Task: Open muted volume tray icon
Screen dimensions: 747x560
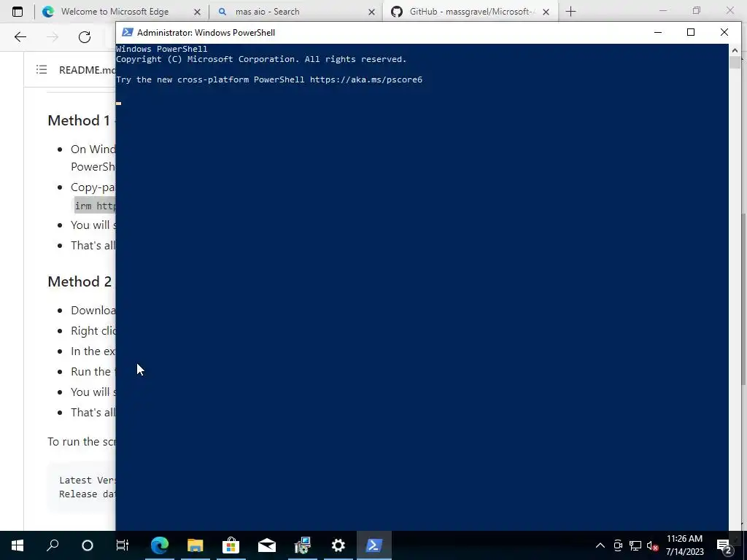Action: click(x=652, y=545)
